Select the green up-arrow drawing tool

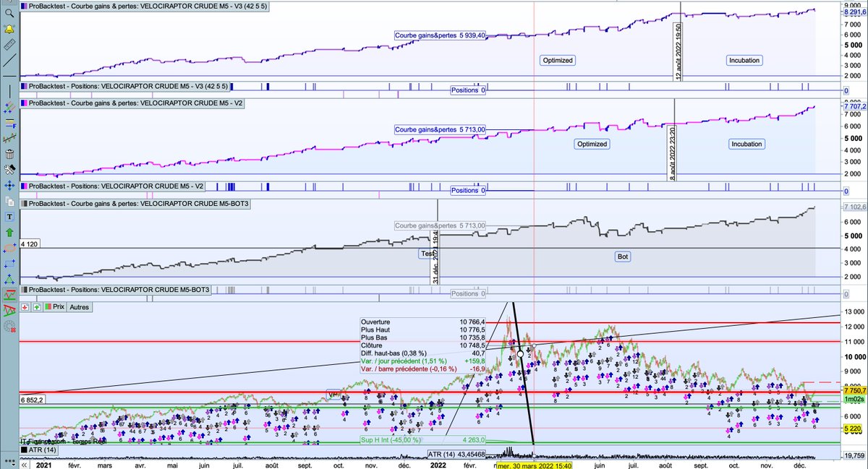coord(10,232)
